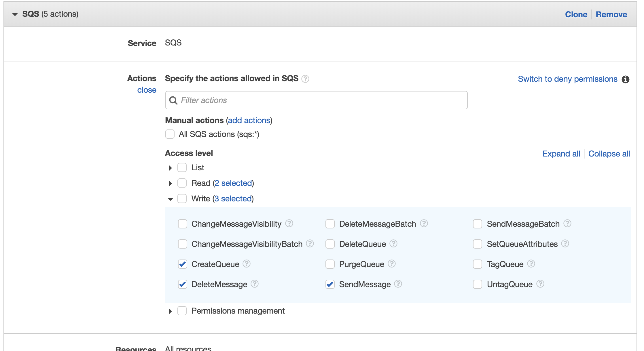Click the CreateQueue help icon
Image resolution: width=644 pixels, height=351 pixels.
(x=248, y=264)
